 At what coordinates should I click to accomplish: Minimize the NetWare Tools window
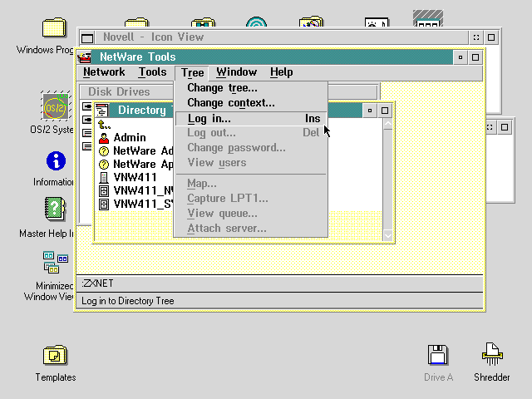(461, 57)
